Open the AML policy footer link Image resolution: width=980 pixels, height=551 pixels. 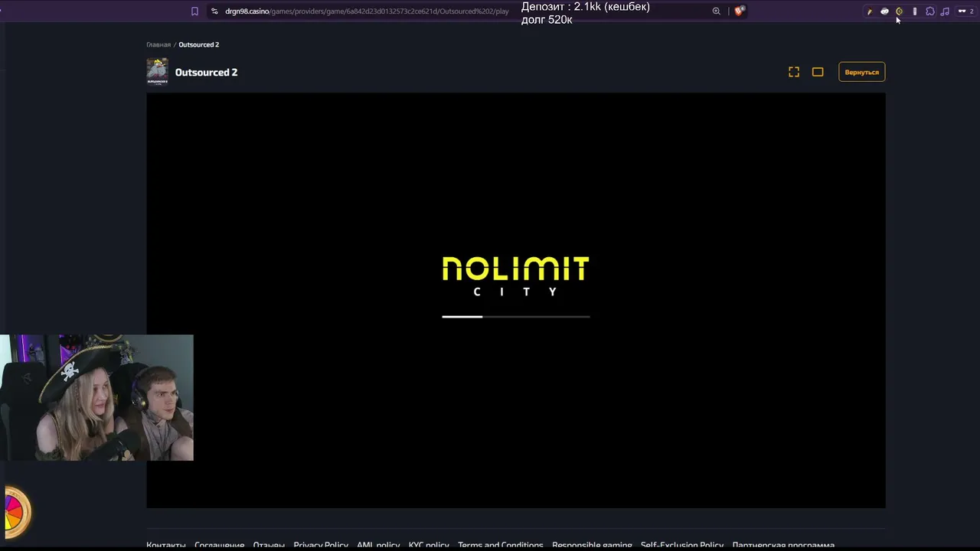[x=378, y=545]
